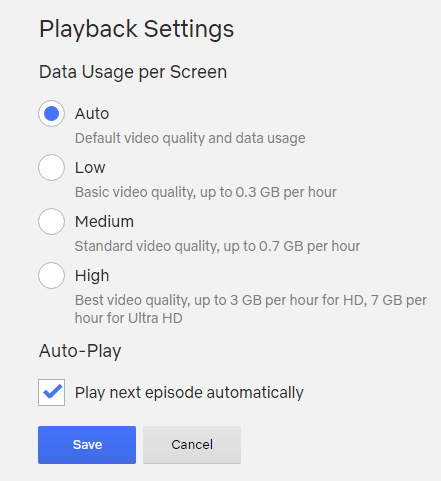
Task: Click the 'Auto' option label text
Action: 92,114
